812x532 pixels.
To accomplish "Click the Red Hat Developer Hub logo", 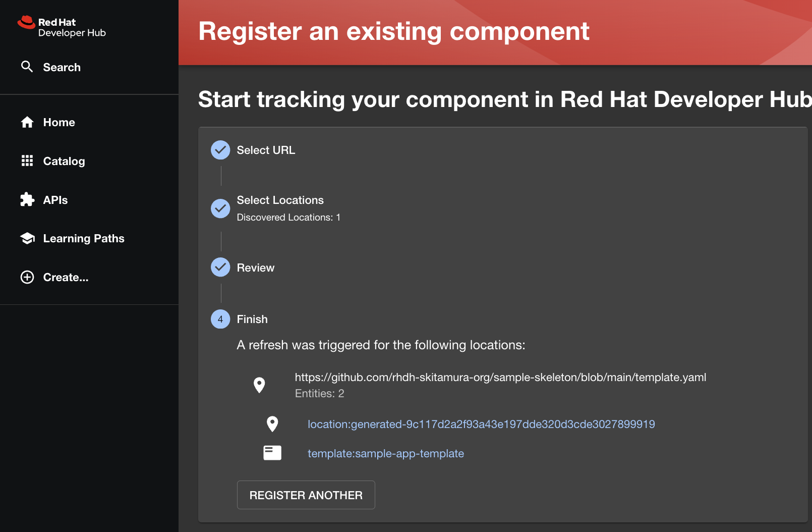I will [x=62, y=27].
